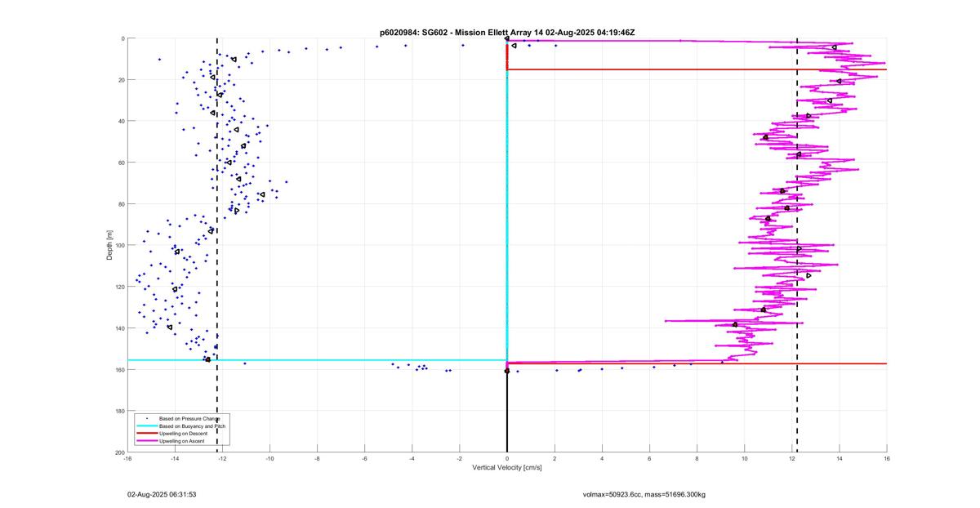Click the depth axis tick label '120'

point(120,287)
